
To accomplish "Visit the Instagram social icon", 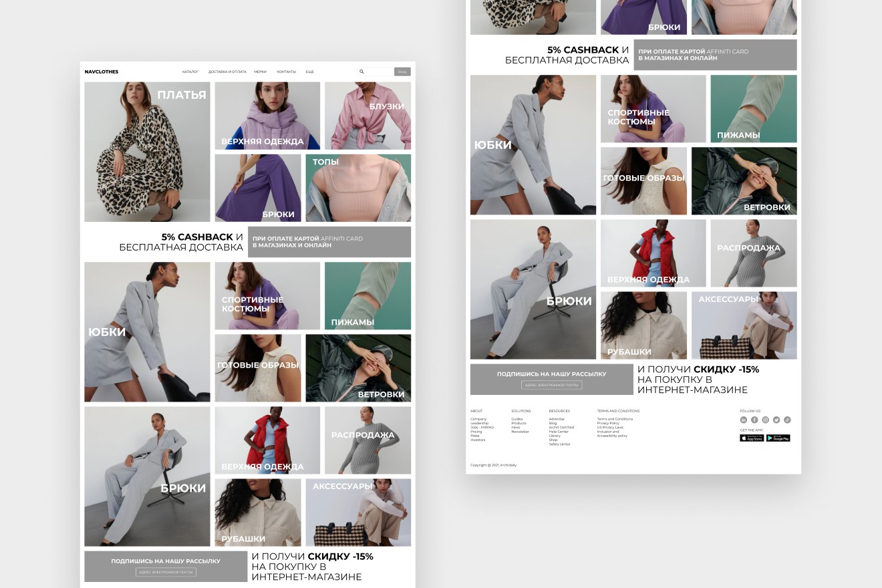I will coord(765,420).
